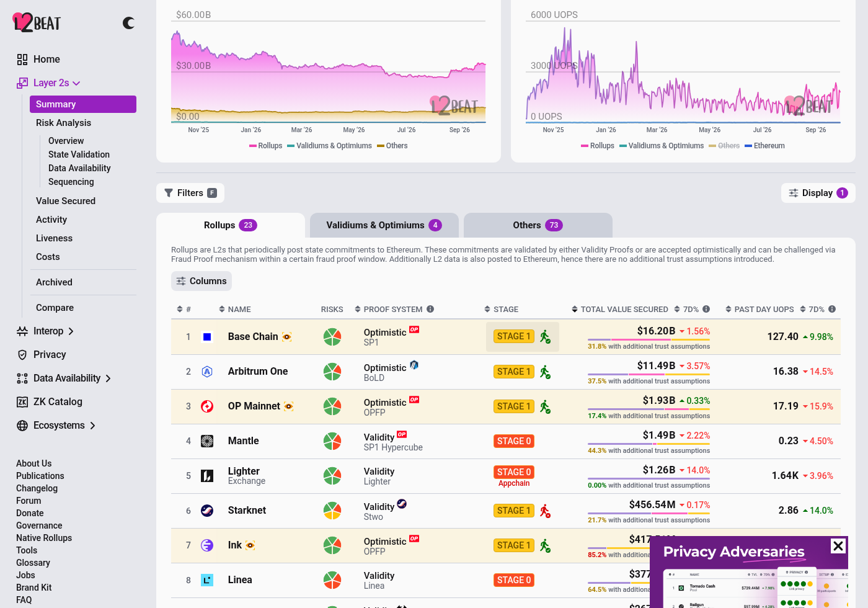Screen dimensions: 868x608
Task: Click Base Chain Stage 1 badge
Action: (515, 336)
